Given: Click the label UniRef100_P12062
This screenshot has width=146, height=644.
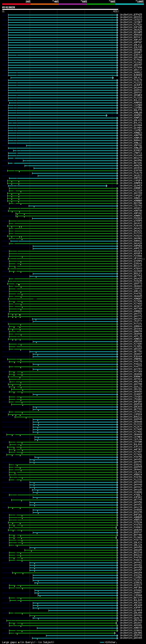Looking at the screenshot, I should [x=131, y=63].
